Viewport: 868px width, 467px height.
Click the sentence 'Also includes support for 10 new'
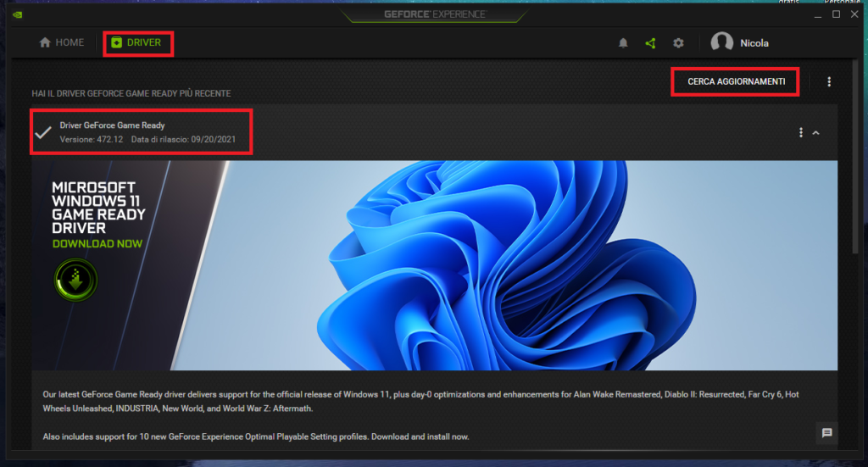256,436
